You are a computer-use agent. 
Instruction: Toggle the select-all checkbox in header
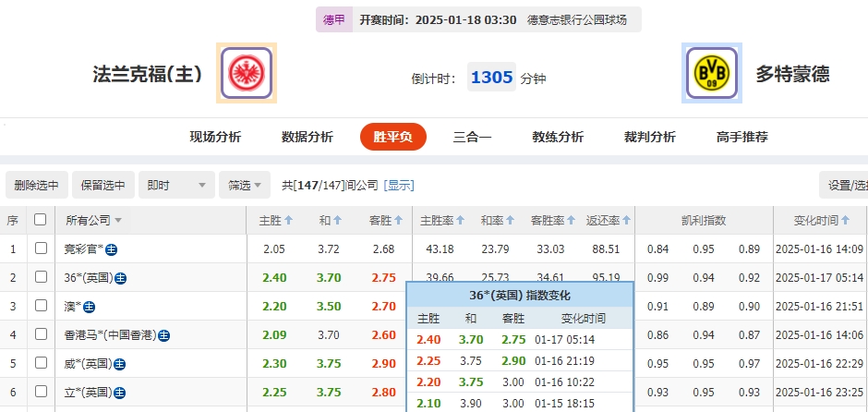(41, 220)
